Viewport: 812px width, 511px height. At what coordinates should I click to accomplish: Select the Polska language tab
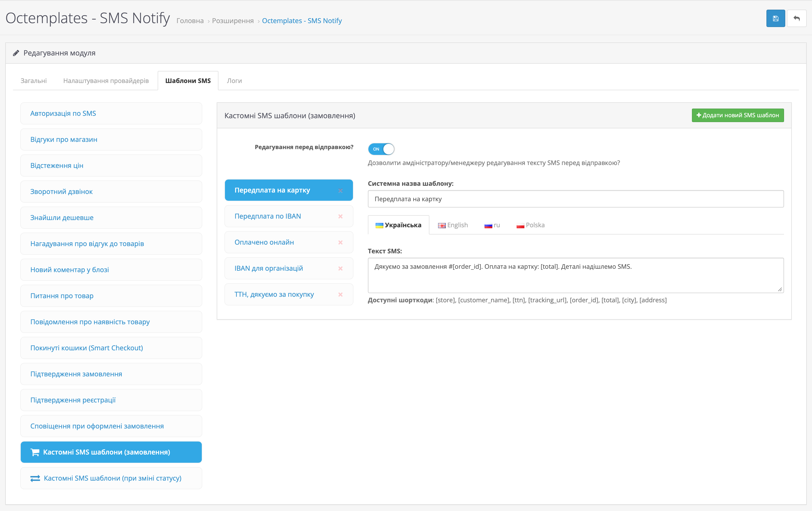[530, 225]
